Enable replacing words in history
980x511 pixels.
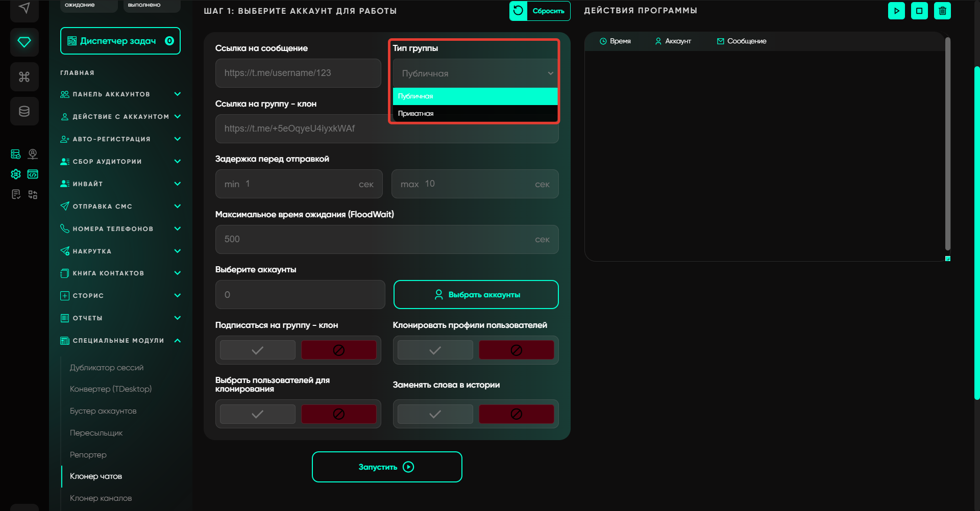[435, 414]
